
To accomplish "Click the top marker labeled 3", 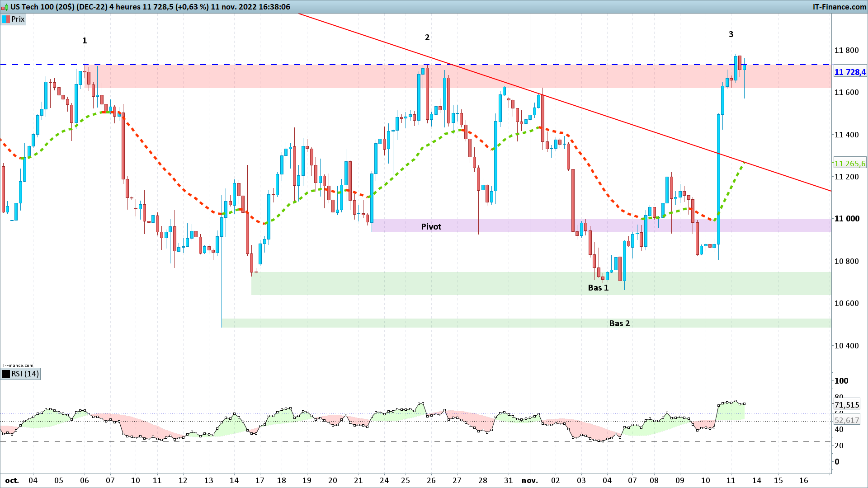I will click(731, 34).
